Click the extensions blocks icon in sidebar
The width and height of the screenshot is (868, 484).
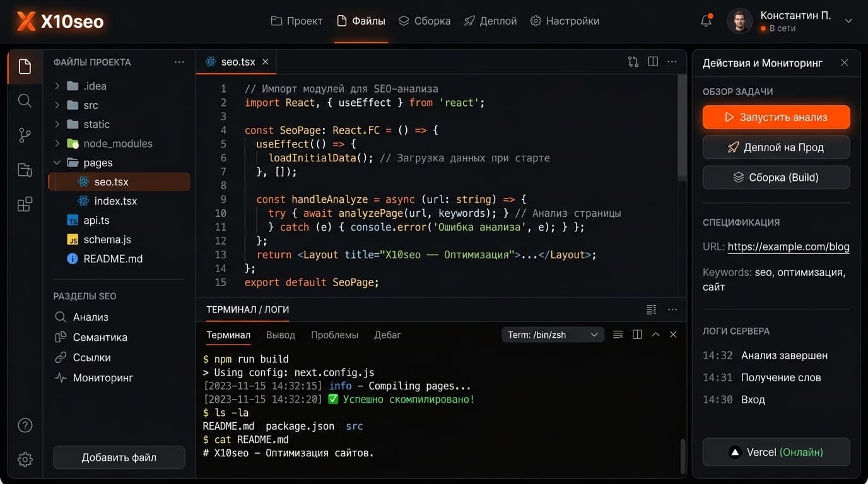[x=25, y=204]
